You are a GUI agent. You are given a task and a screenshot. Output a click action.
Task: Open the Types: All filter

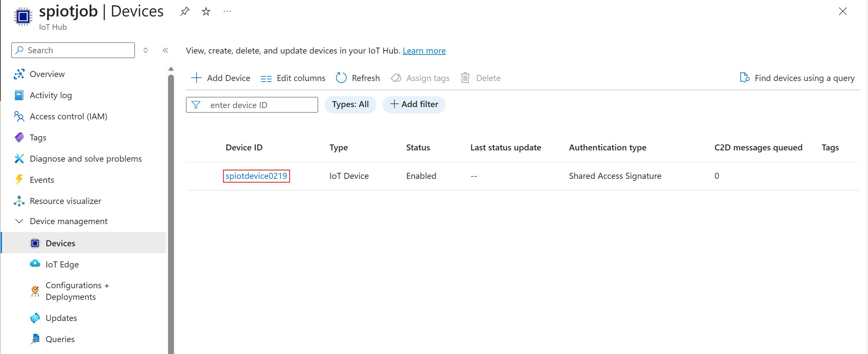tap(350, 104)
